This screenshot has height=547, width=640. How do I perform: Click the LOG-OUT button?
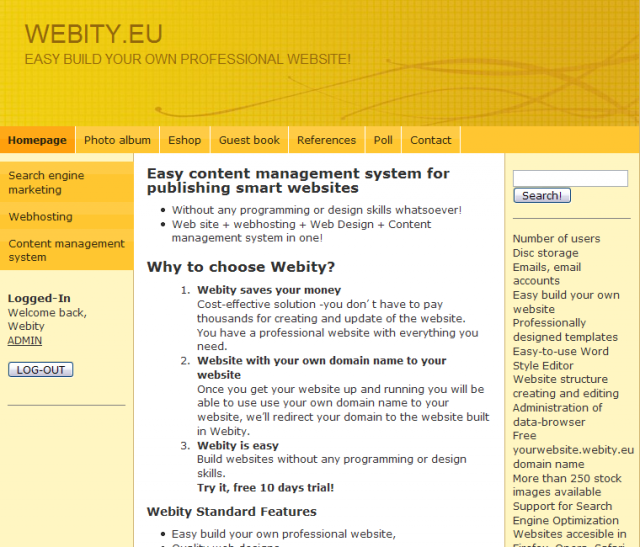[41, 370]
